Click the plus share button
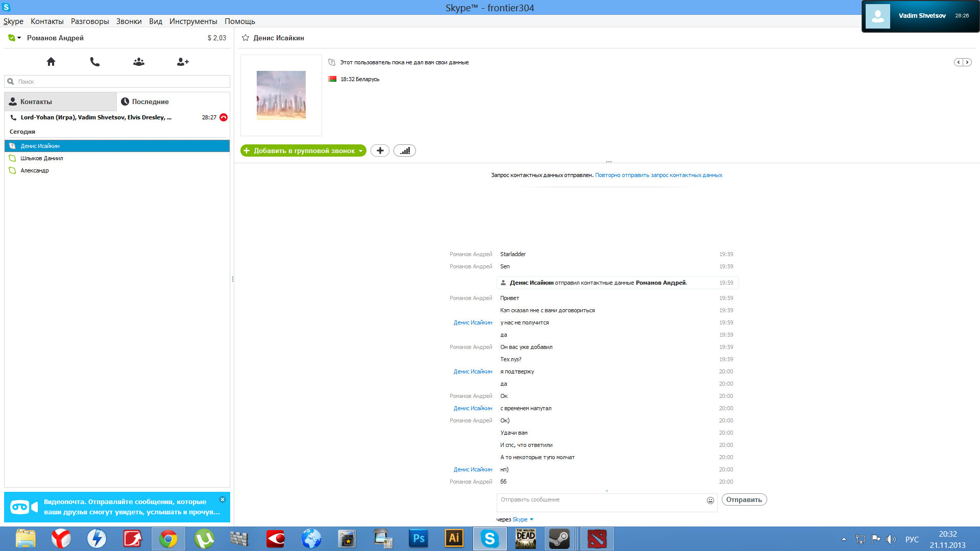 point(380,151)
